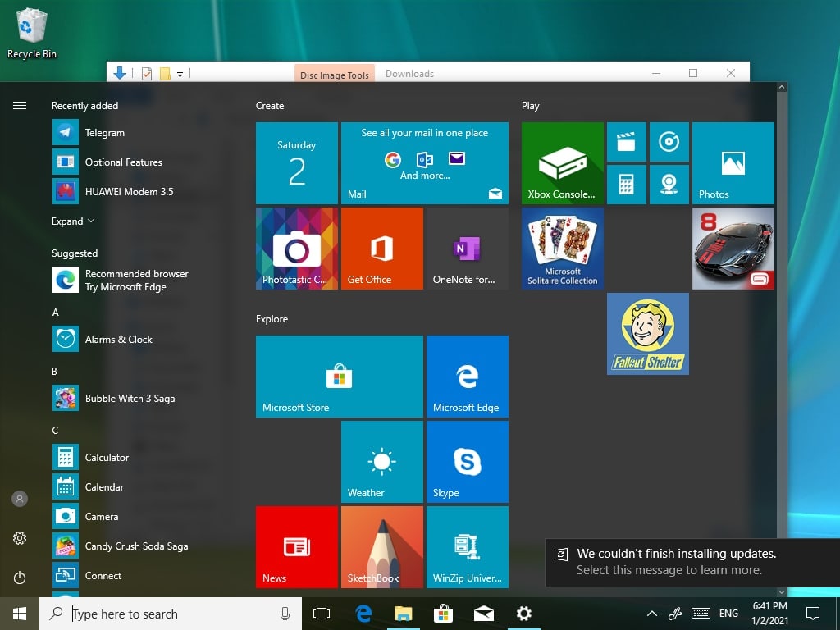Click the Windows Start button

20,614
